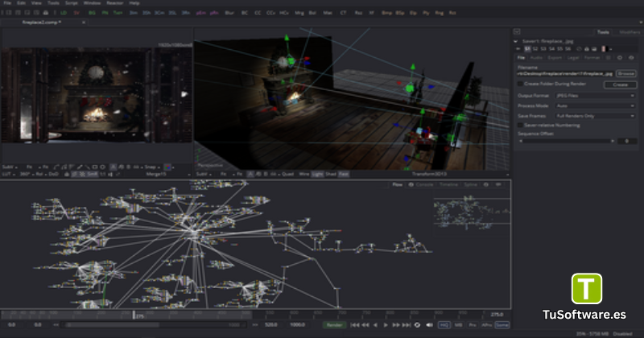Toggle Wire mode in 3D viewer
The image size is (644, 338).
[x=304, y=174]
